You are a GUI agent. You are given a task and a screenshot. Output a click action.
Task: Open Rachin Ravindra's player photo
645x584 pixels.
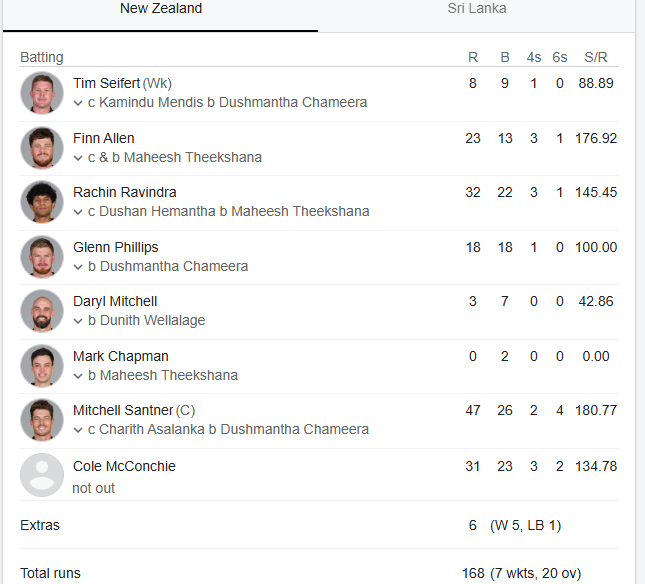tap(42, 202)
